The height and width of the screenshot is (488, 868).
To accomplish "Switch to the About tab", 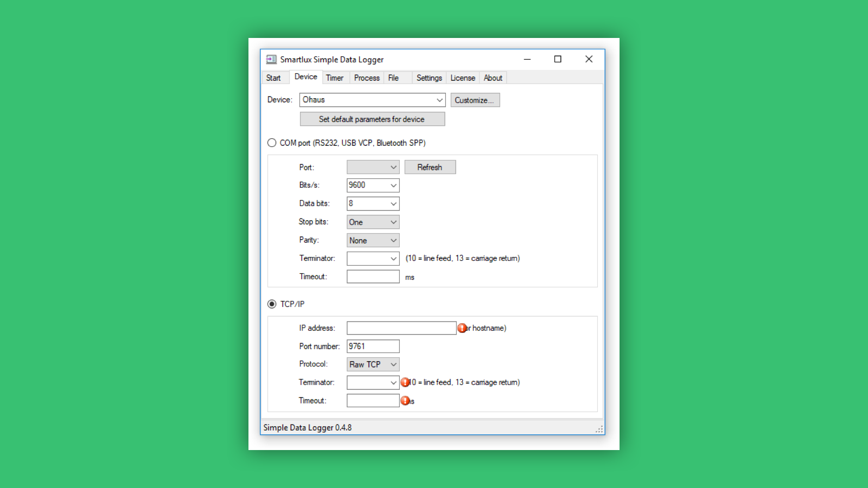I will click(492, 78).
